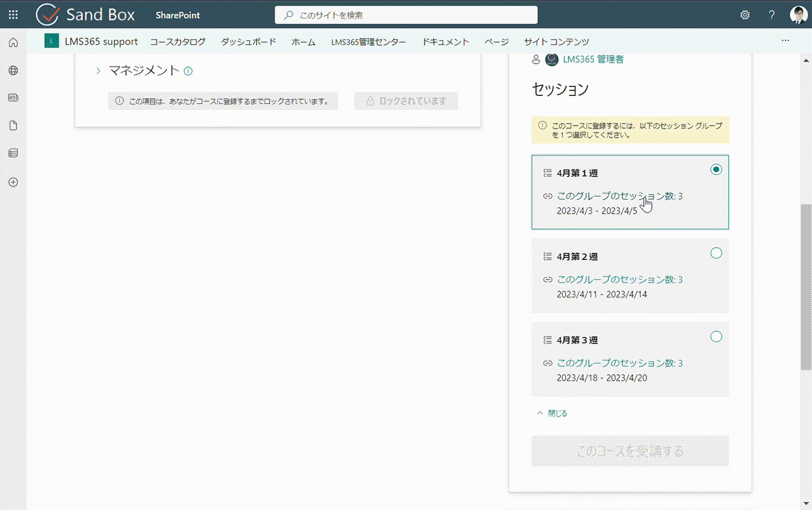Image resolution: width=812 pixels, height=510 pixels.
Task: Click the LMS365 support site title
Action: coord(101,41)
